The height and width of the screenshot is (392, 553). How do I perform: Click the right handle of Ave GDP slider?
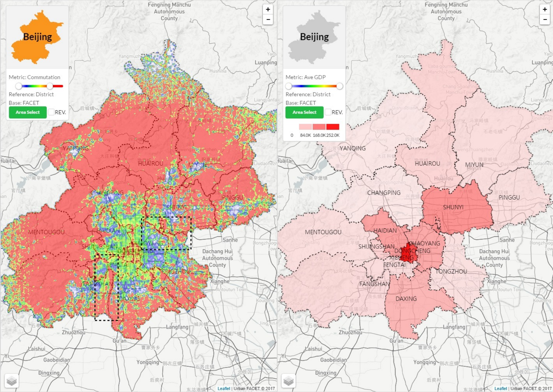340,86
